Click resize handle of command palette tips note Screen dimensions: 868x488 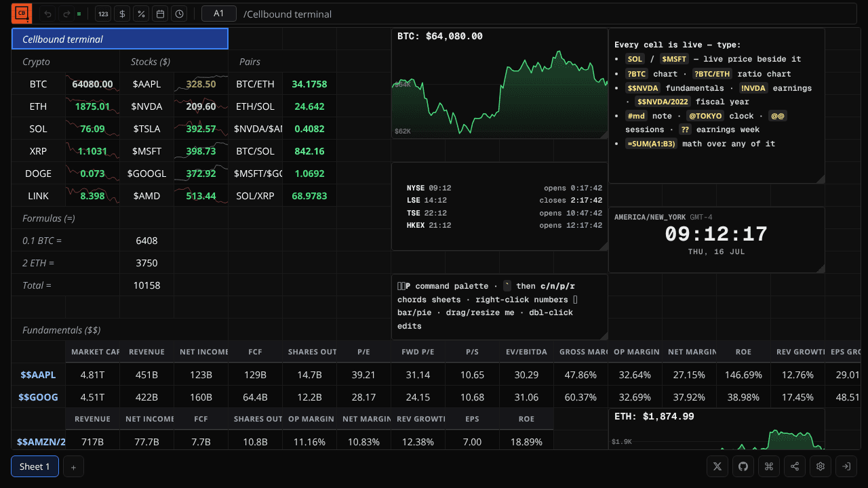pos(604,335)
